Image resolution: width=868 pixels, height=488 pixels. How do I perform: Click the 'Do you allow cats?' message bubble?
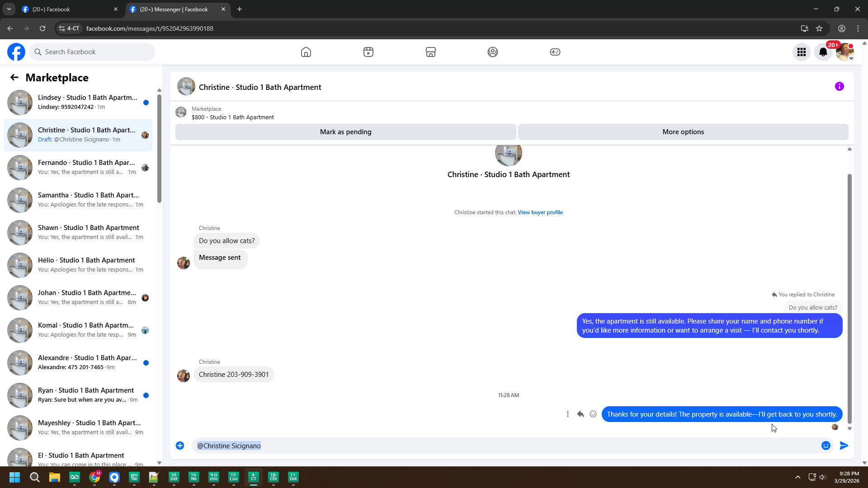226,241
